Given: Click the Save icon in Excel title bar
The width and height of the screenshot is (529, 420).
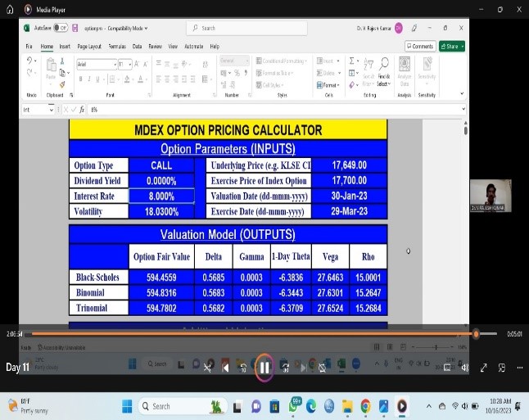Looking at the screenshot, I should pyautogui.click(x=75, y=28).
